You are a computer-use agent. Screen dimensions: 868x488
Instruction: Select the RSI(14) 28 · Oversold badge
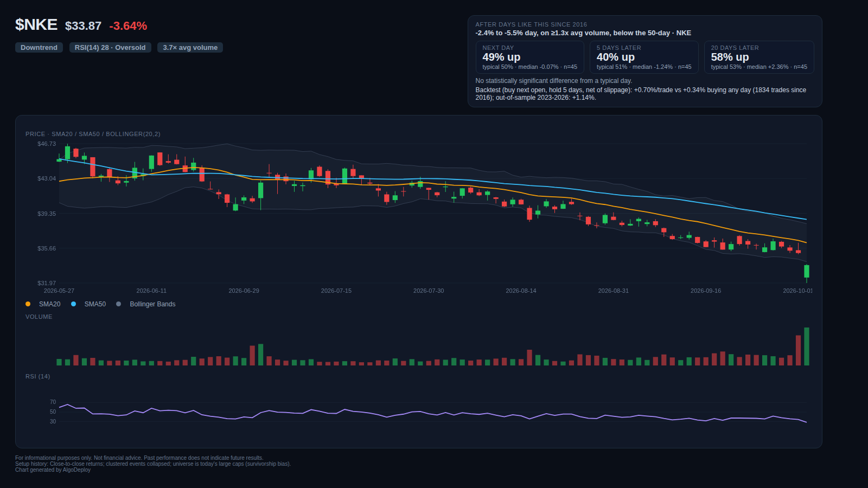tap(110, 48)
